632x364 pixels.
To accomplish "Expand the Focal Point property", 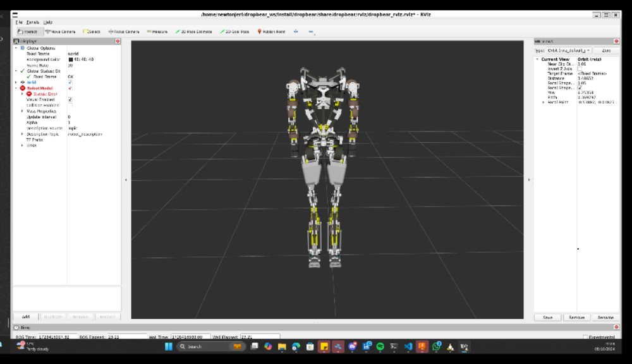I will pyautogui.click(x=543, y=102).
